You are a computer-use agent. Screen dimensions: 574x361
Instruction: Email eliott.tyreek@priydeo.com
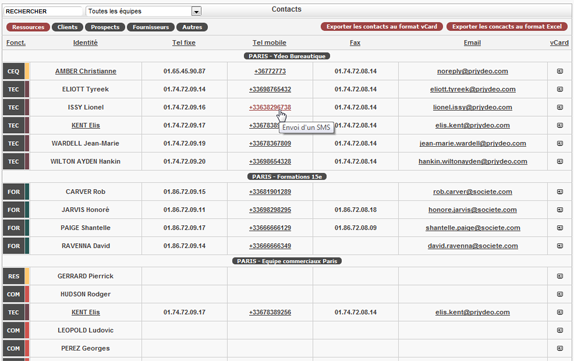(x=473, y=89)
